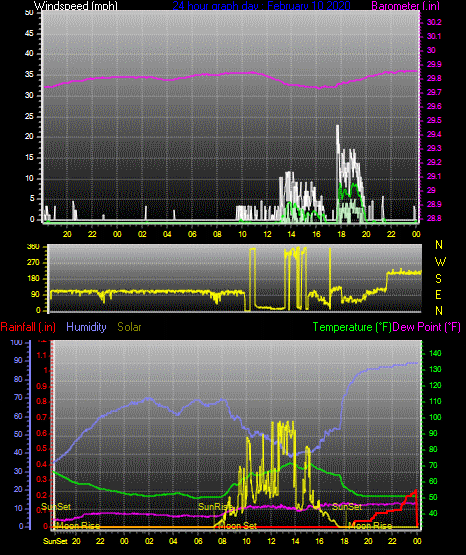
Task: Click the 45 value on windspeed axis
Action: tap(29, 34)
